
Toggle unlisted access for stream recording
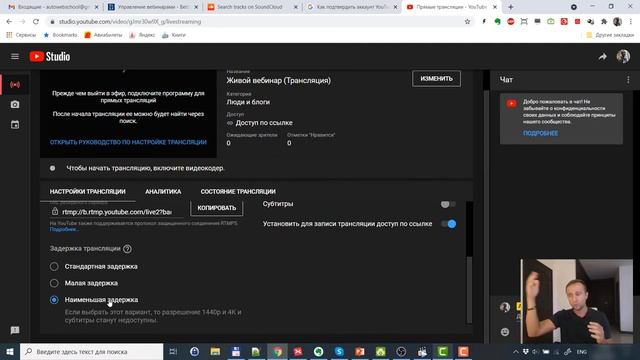pyautogui.click(x=448, y=224)
